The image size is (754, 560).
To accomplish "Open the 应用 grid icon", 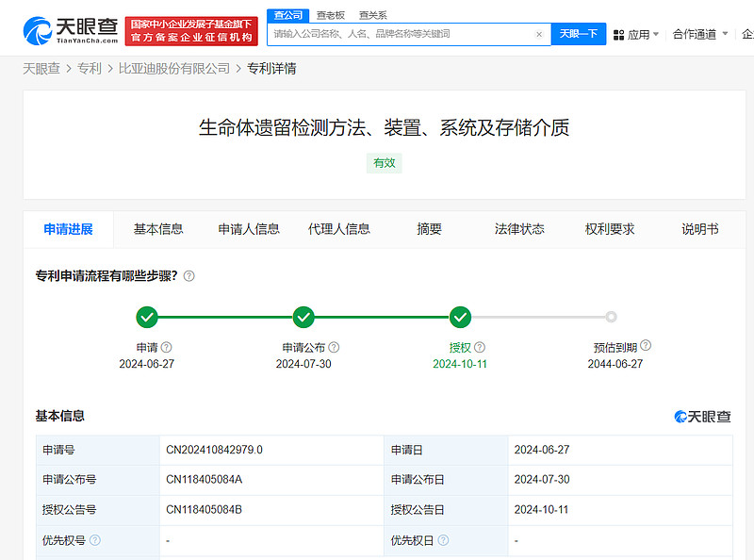I will (x=618, y=35).
